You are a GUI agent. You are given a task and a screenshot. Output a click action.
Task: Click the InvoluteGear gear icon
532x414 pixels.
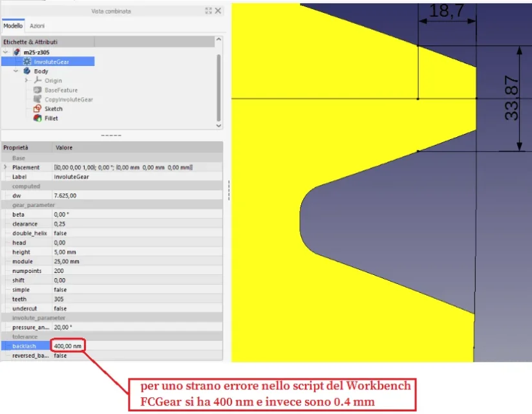tap(27, 61)
